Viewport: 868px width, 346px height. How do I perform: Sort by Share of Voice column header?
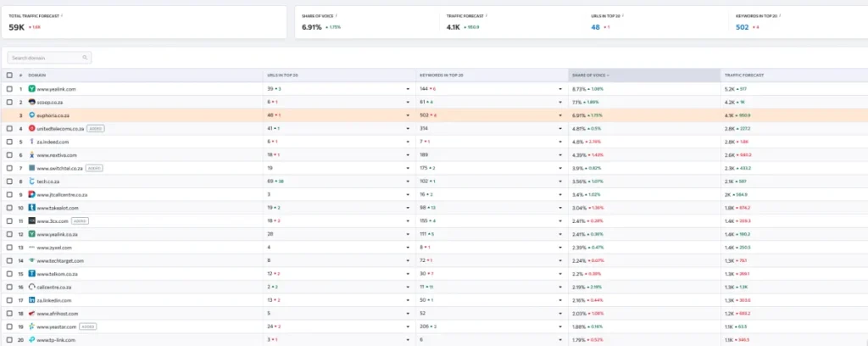coord(590,75)
